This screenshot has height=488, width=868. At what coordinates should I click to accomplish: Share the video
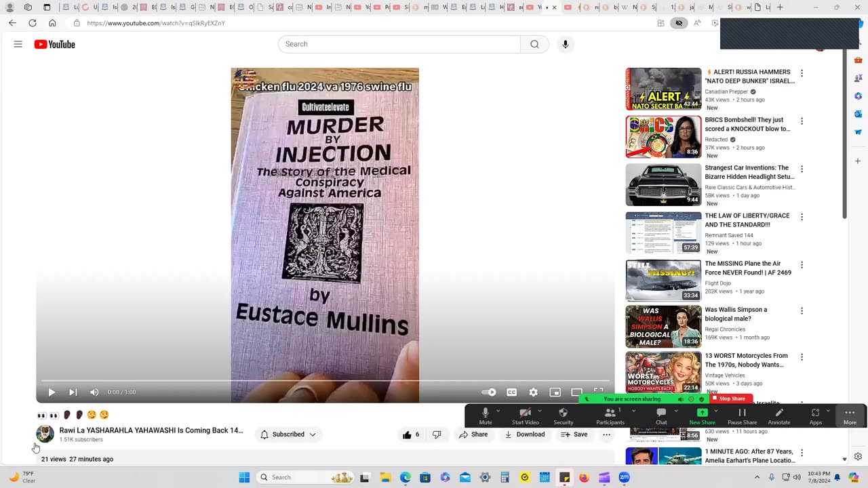pyautogui.click(x=473, y=434)
